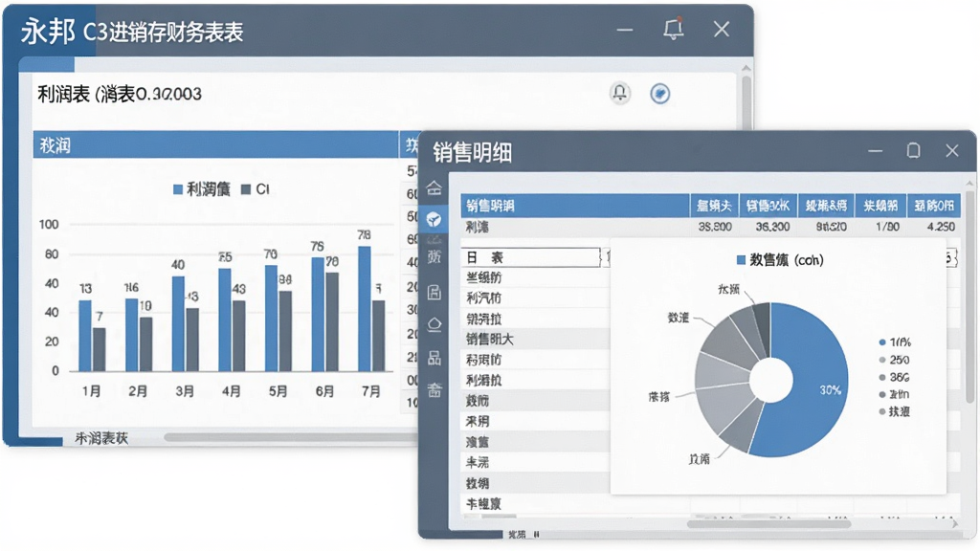This screenshot has width=980, height=551.
Task: Close the 永邦 C3 main window
Action: click(x=722, y=29)
